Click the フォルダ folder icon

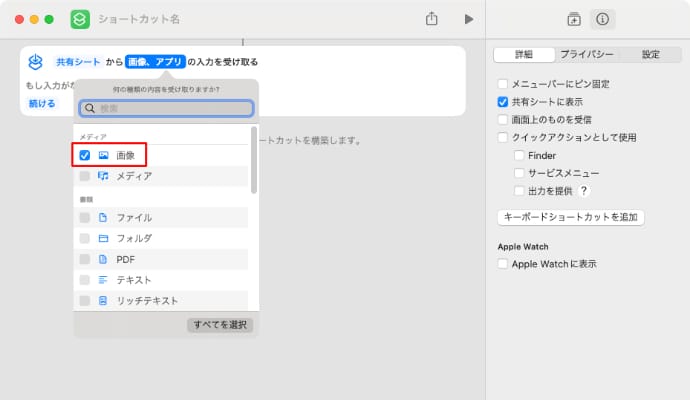(103, 238)
